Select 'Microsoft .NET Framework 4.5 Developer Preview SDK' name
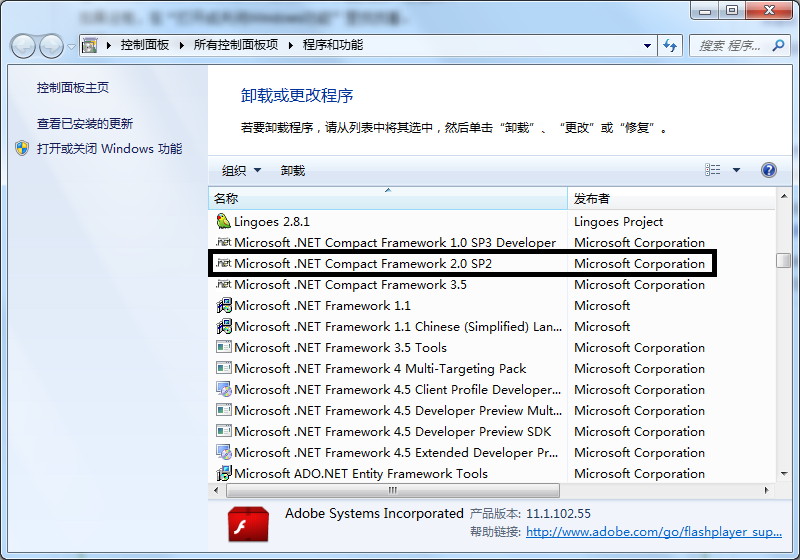Image resolution: width=800 pixels, height=560 pixels. point(392,431)
